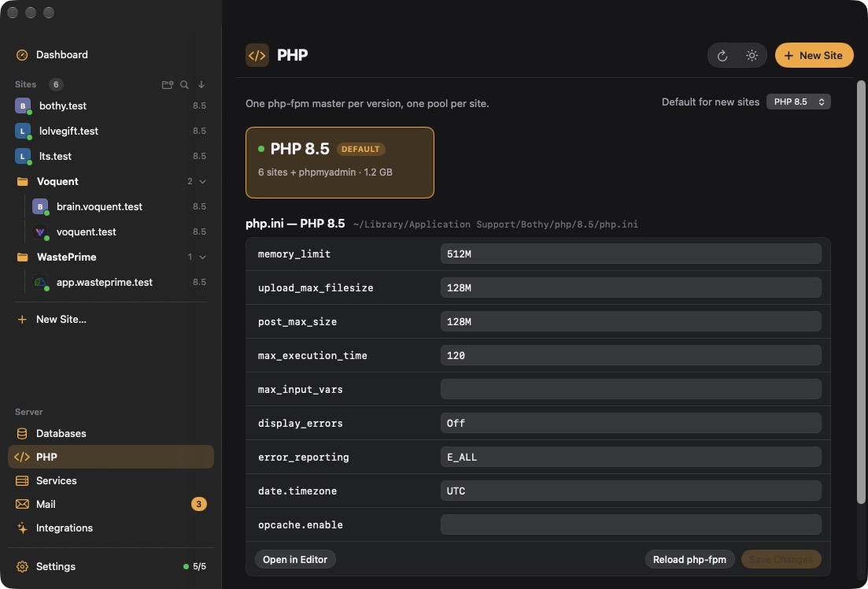This screenshot has height=589, width=868.
Task: Select bothy.test in the sites list
Action: point(111,106)
